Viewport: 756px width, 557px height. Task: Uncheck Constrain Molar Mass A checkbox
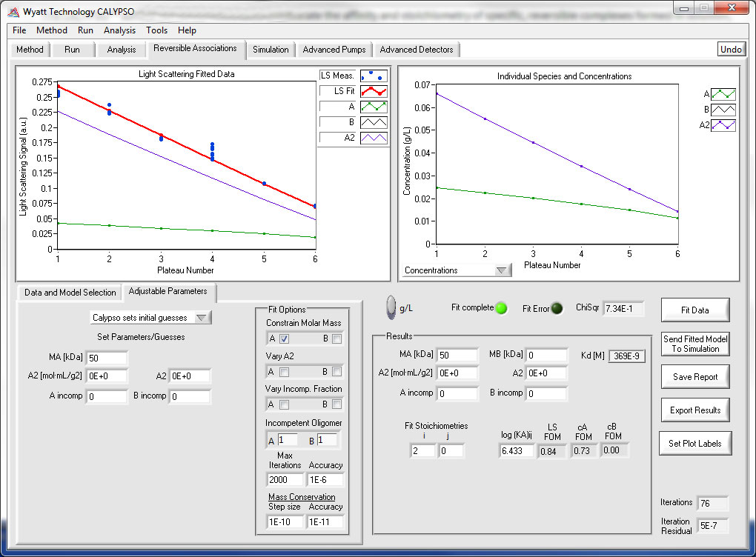pyautogui.click(x=285, y=338)
